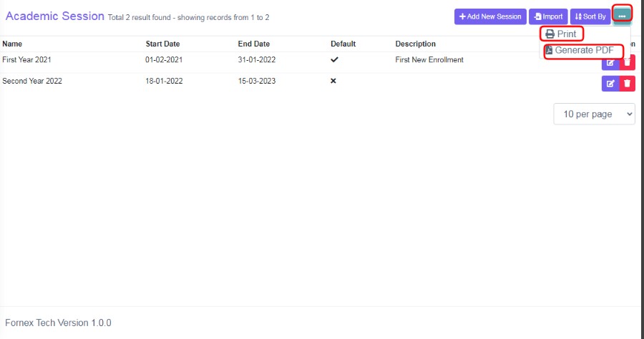Click the Default column header
Screen dimensions: 644x339
click(343, 44)
